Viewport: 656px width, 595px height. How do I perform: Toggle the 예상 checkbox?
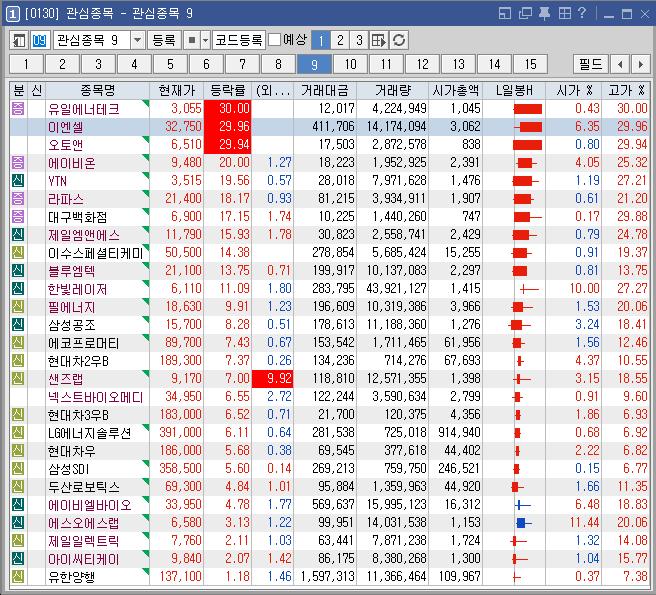coord(274,40)
